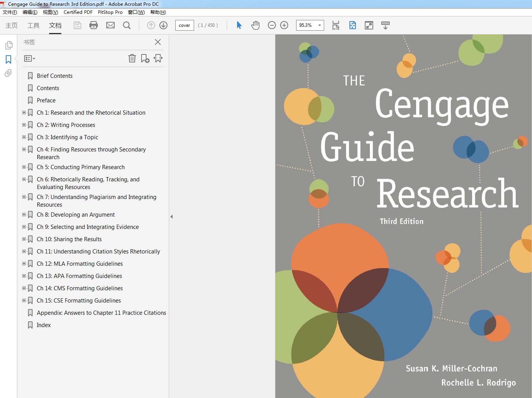The width and height of the screenshot is (532, 398).
Task: Switch to the 文档 tab
Action: pos(55,25)
